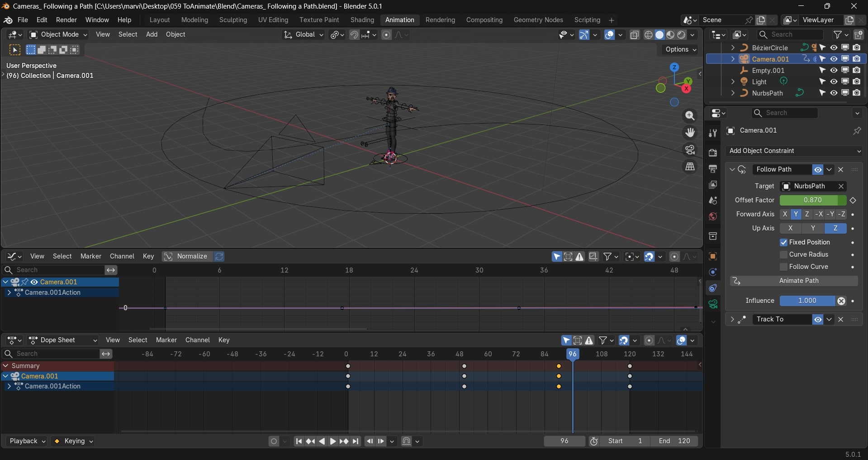Open the Add Object Constraint dropdown
This screenshot has width=868, height=460.
point(794,151)
